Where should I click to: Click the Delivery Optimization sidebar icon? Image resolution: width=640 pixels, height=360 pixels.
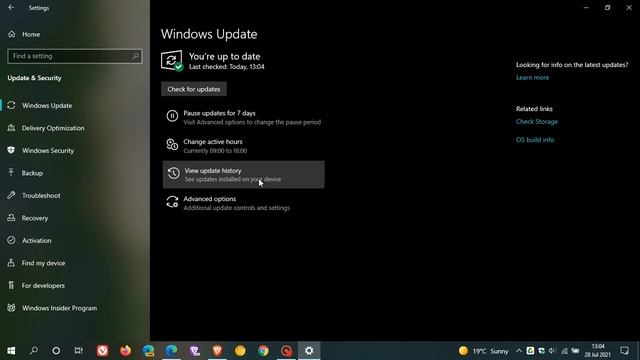[11, 128]
